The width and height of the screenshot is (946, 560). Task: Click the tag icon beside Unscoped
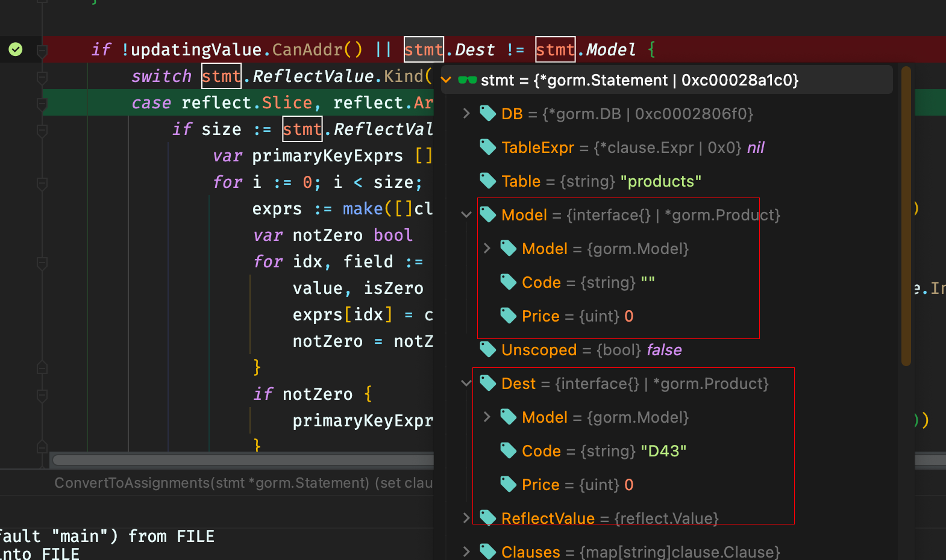pos(487,349)
